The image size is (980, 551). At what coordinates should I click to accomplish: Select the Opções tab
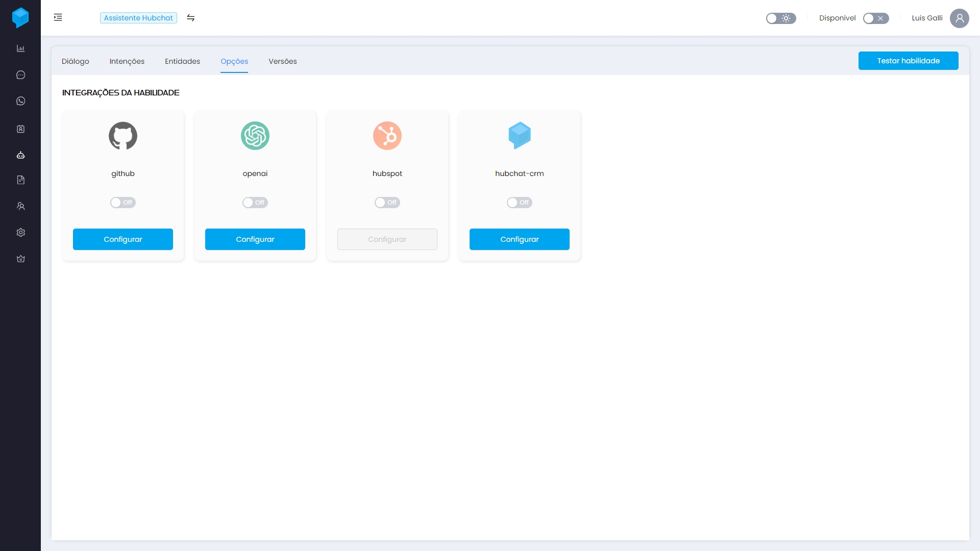click(234, 61)
